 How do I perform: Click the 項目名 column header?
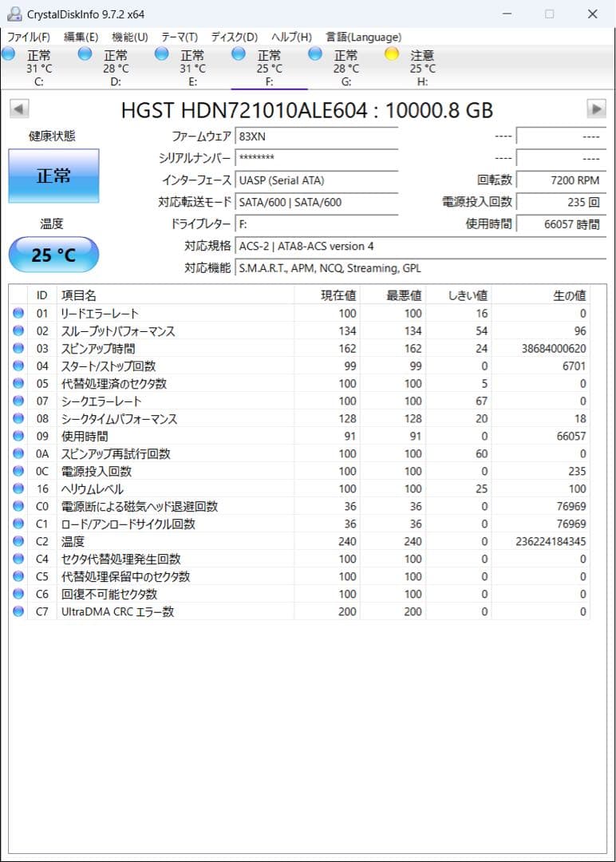(x=176, y=295)
